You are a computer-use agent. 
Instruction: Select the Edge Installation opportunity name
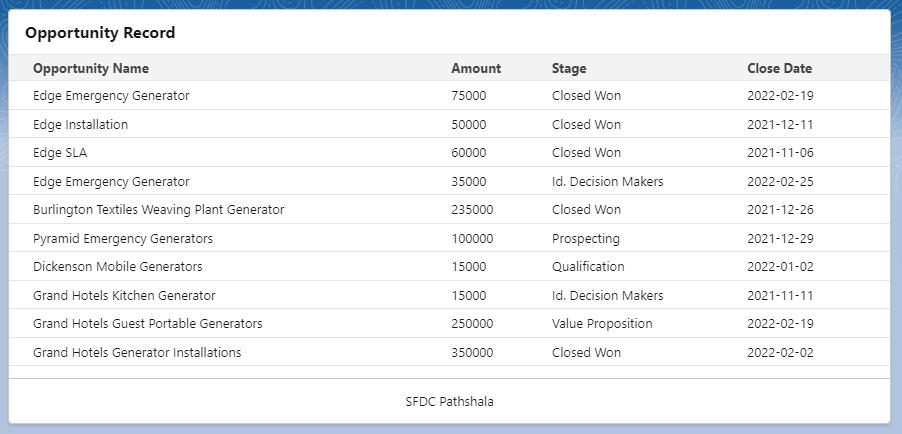pyautogui.click(x=80, y=125)
